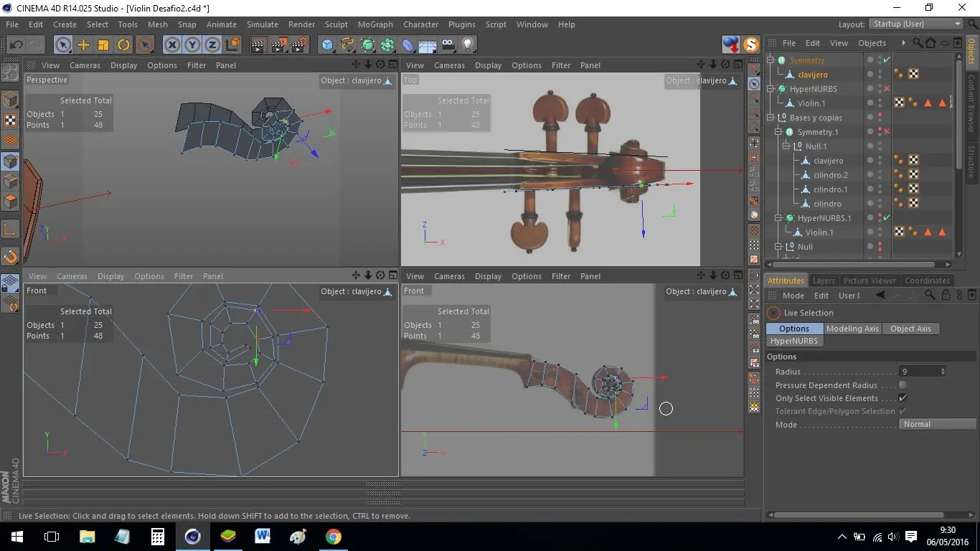Collapse the Null.1 tree node
The image size is (980, 551).
(x=787, y=146)
